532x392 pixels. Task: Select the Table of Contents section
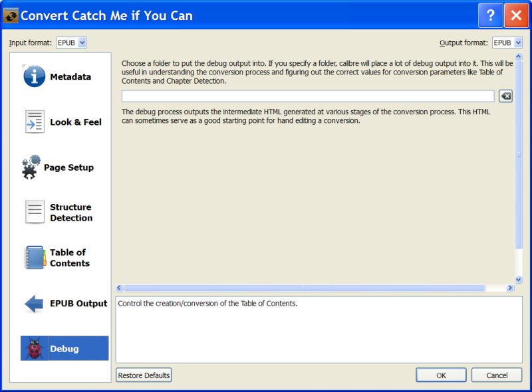(x=65, y=258)
